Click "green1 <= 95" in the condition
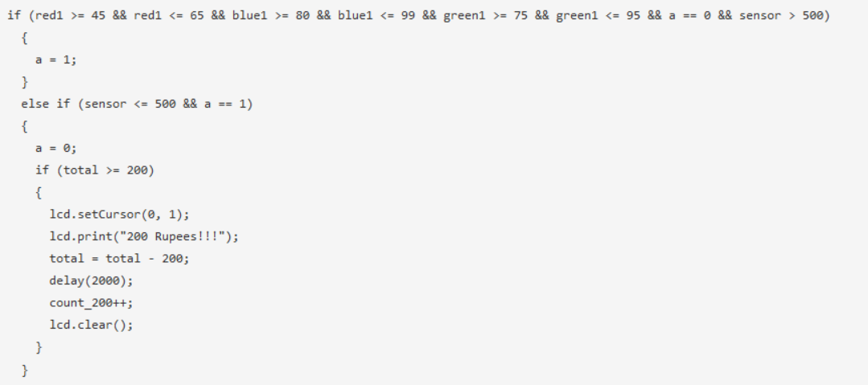Viewport: 868px width, 385px height. click(597, 17)
